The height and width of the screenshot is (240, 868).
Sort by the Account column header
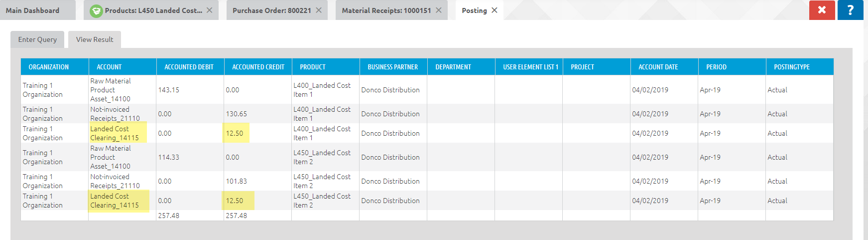[109, 67]
